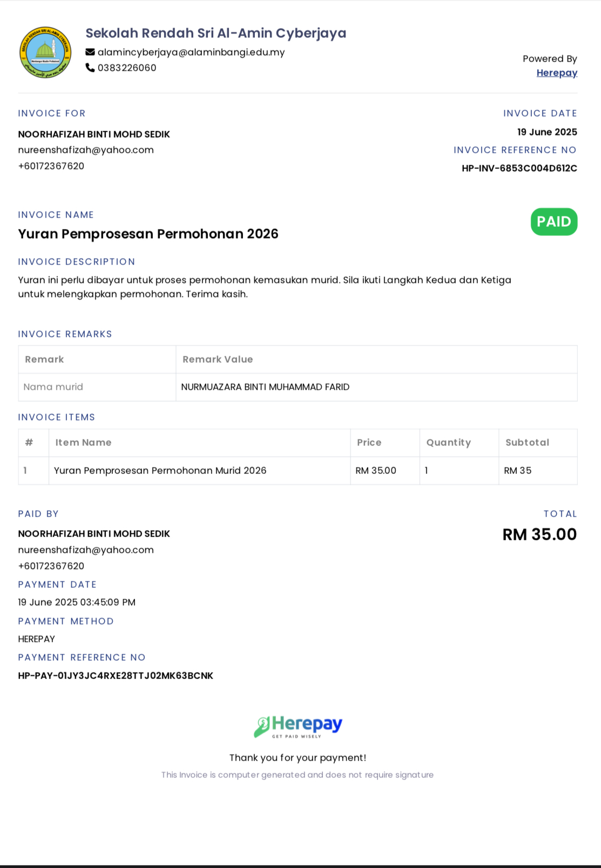Click the school email alamincyberjaya@alaminbangi.edu.my
Viewport: 601px width, 868px height.
pos(191,52)
